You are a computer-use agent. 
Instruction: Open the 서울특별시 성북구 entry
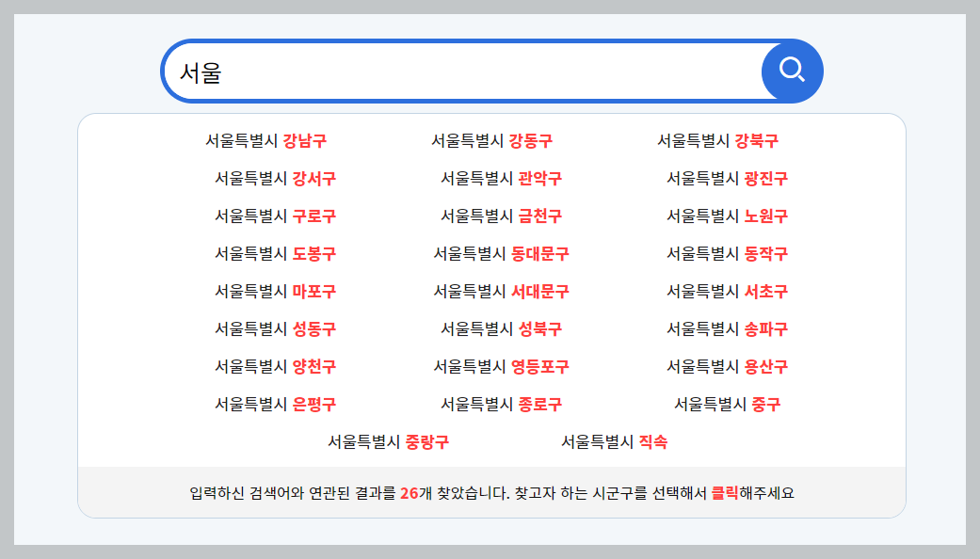[x=501, y=328]
